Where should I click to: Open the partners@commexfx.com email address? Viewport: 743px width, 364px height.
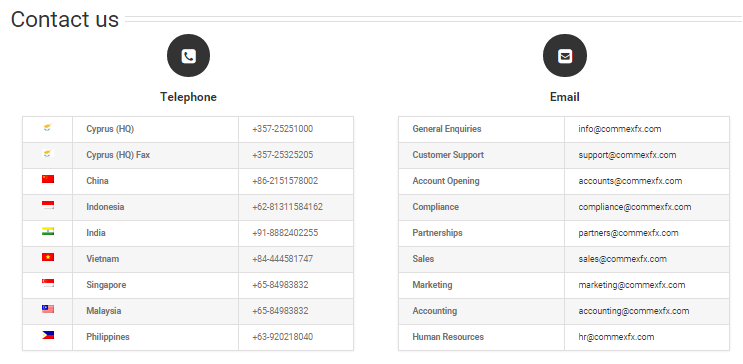pos(628,233)
